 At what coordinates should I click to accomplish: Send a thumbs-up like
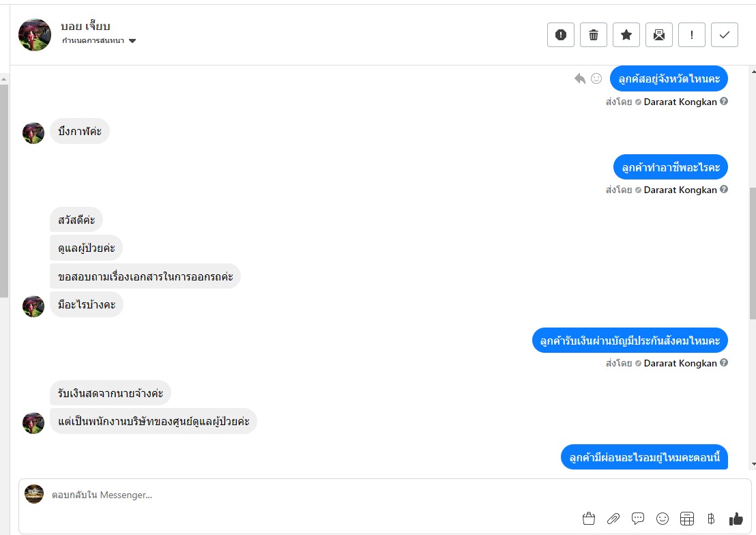[x=736, y=519]
